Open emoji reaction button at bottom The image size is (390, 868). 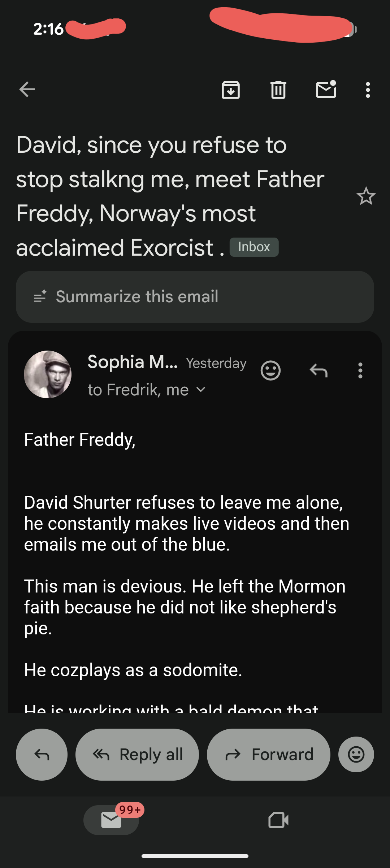[356, 755]
